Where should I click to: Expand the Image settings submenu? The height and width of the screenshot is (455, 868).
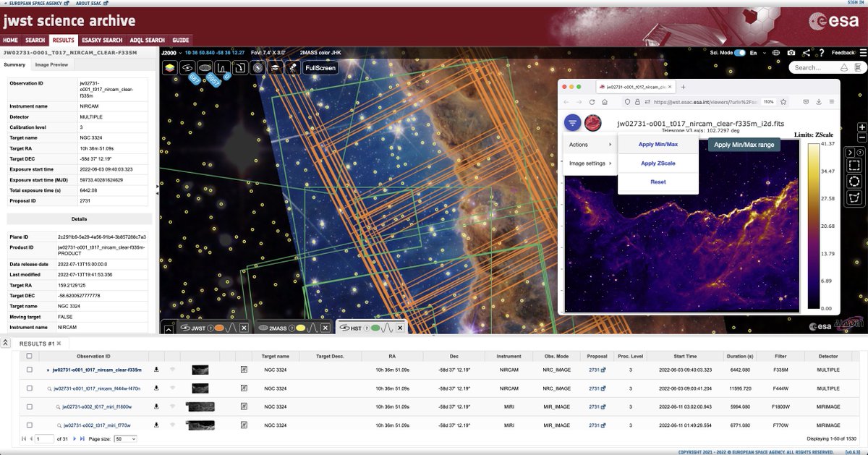coord(589,163)
